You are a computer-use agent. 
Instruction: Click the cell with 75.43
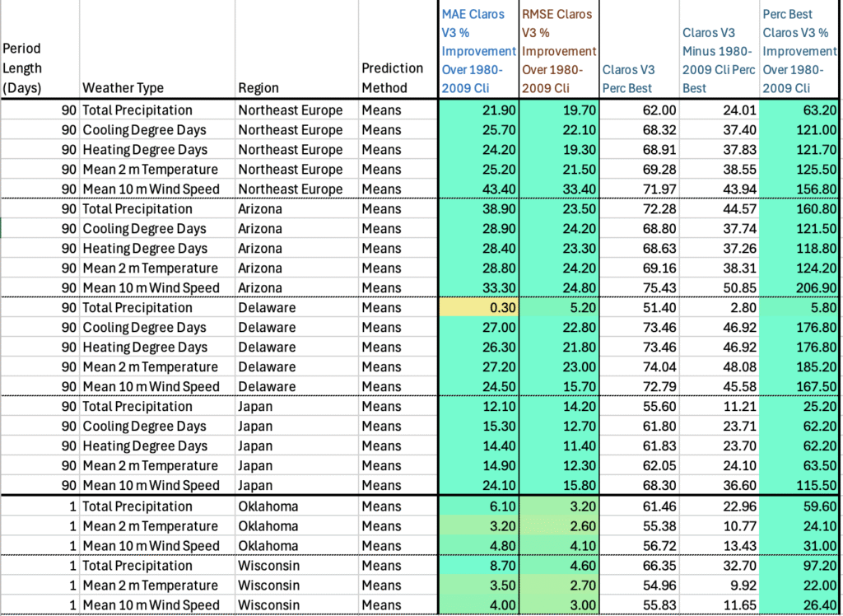point(639,288)
